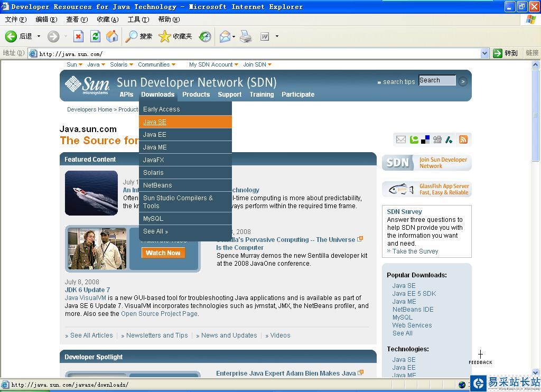The width and height of the screenshot is (541, 392).
Task: Click the Forward arrow icon
Action: 53,36
